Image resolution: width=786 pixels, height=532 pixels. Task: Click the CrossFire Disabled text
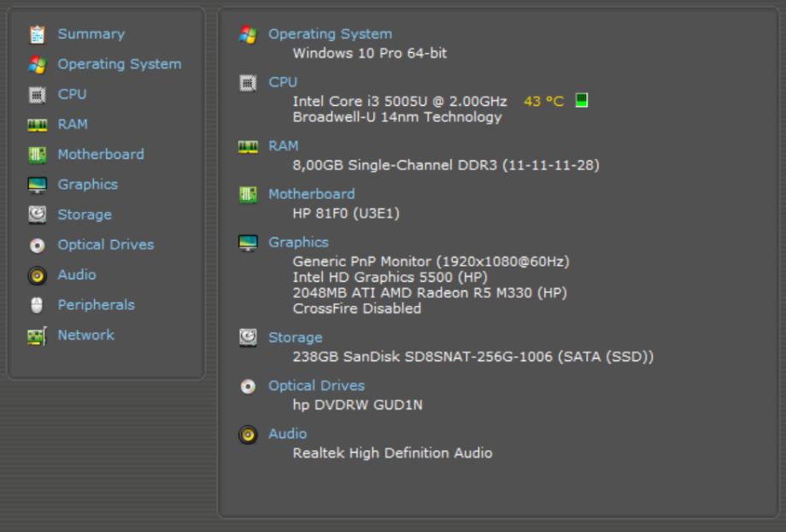(x=357, y=308)
